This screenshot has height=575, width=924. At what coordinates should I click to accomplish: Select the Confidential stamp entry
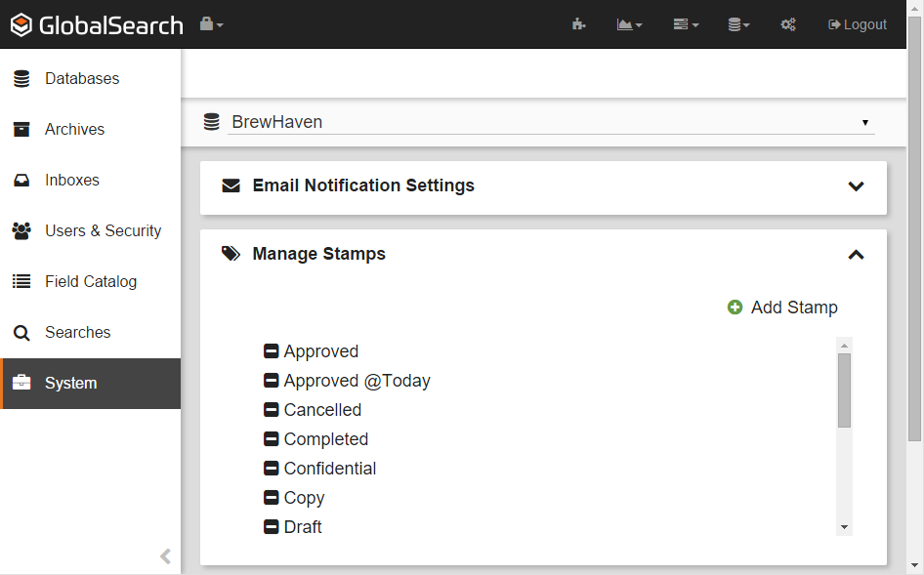(329, 469)
